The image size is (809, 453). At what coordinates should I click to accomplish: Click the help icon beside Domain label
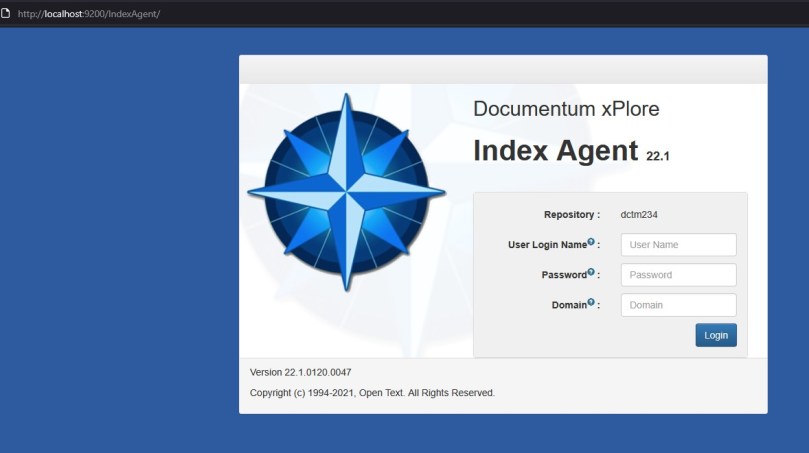click(x=591, y=302)
